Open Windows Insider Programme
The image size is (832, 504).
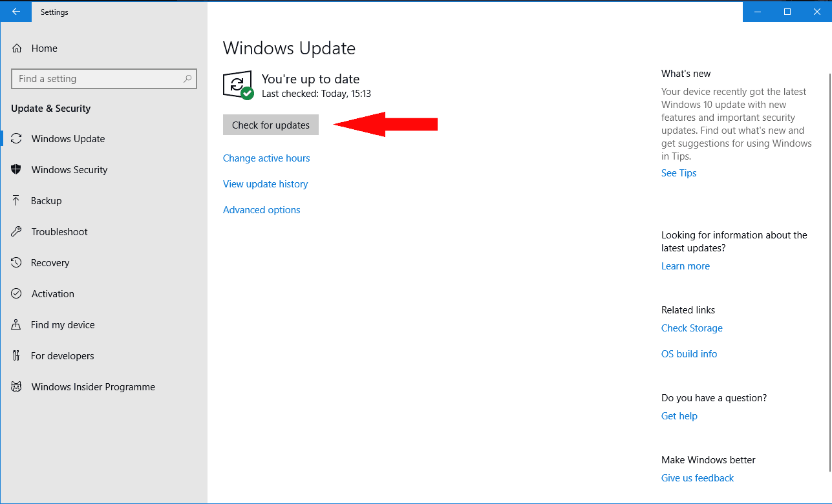pos(104,387)
